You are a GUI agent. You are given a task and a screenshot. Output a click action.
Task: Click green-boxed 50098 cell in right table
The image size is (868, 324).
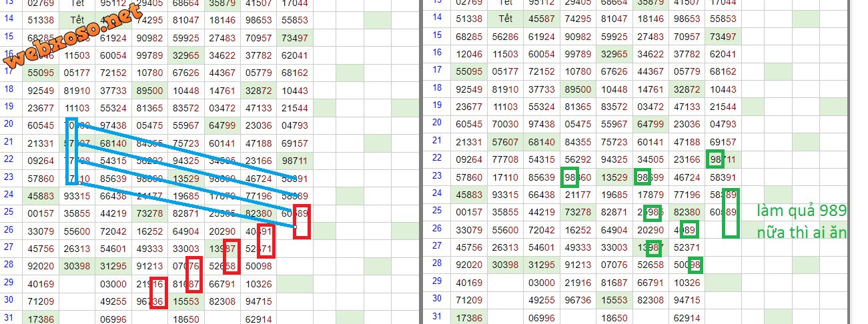click(x=687, y=265)
